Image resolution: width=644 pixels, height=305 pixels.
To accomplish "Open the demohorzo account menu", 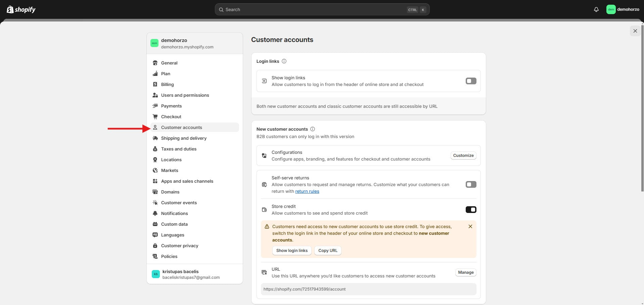I will 623,9.
